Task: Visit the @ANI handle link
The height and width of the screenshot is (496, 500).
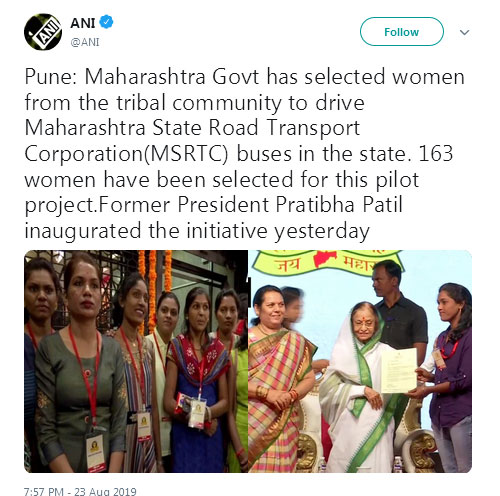Action: click(85, 42)
